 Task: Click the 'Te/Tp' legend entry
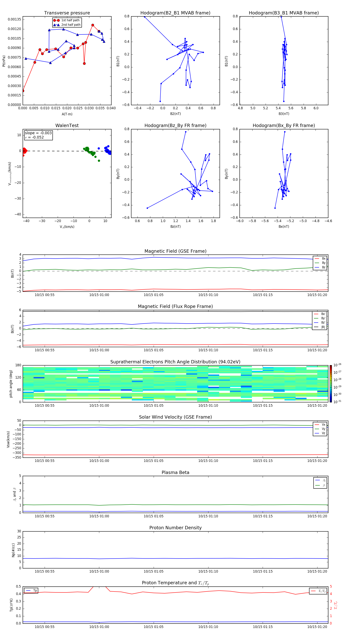coord(318,591)
